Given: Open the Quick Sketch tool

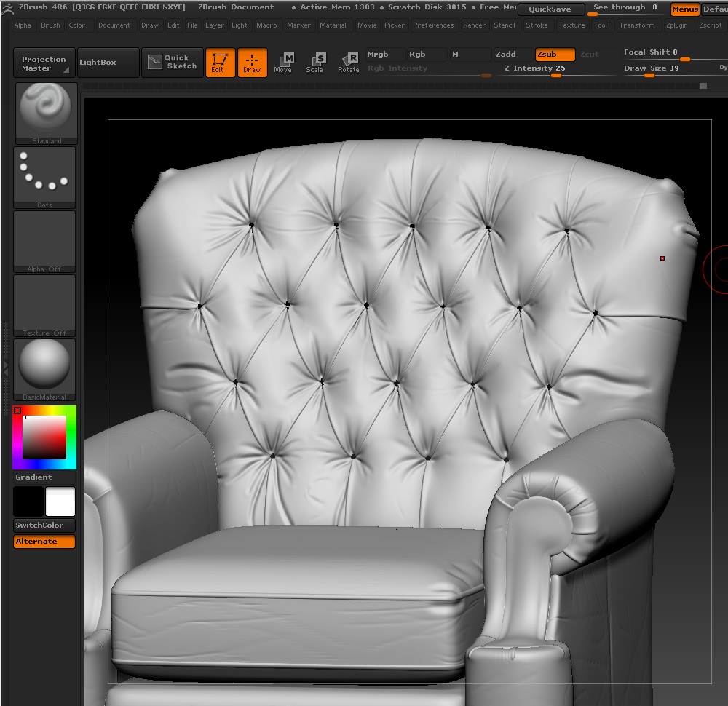Looking at the screenshot, I should coord(172,63).
